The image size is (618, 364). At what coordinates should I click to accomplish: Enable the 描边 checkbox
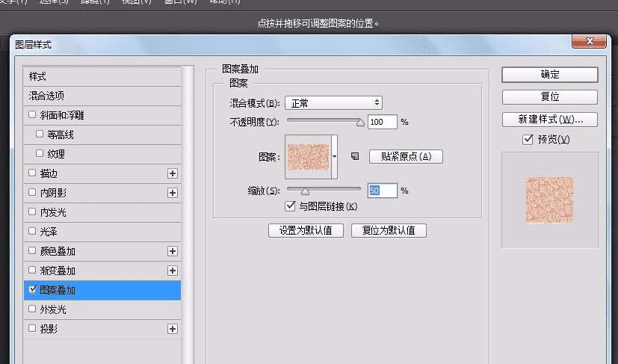tap(32, 173)
